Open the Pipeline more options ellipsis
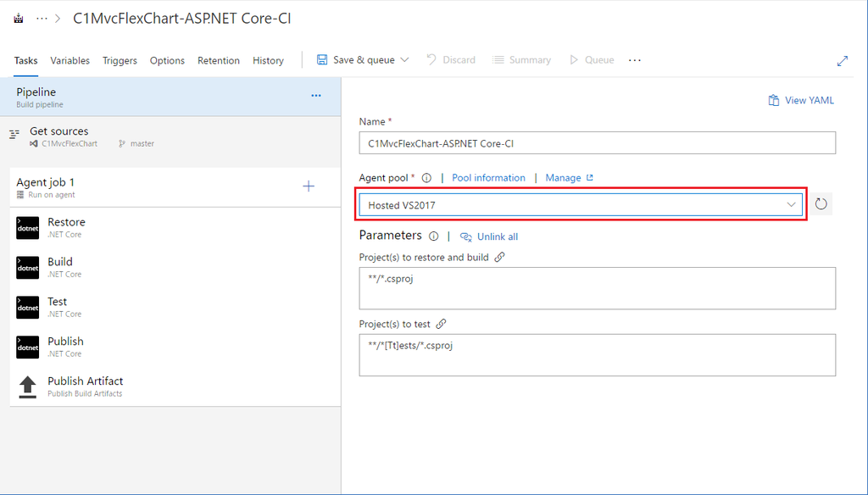 click(316, 96)
